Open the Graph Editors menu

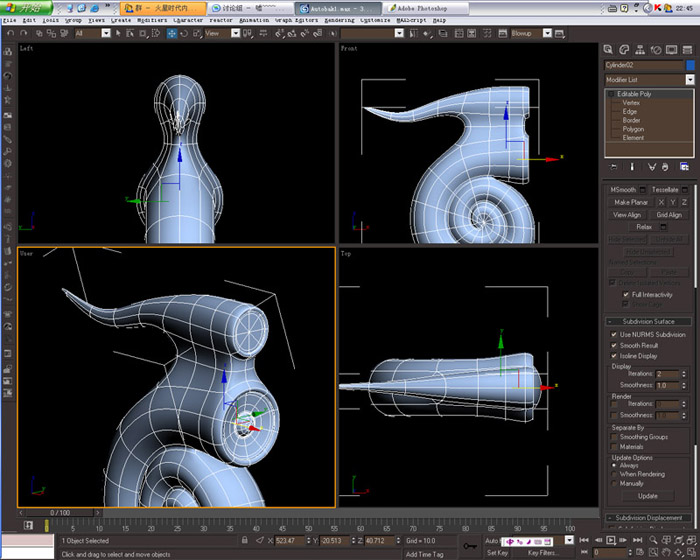pyautogui.click(x=296, y=20)
